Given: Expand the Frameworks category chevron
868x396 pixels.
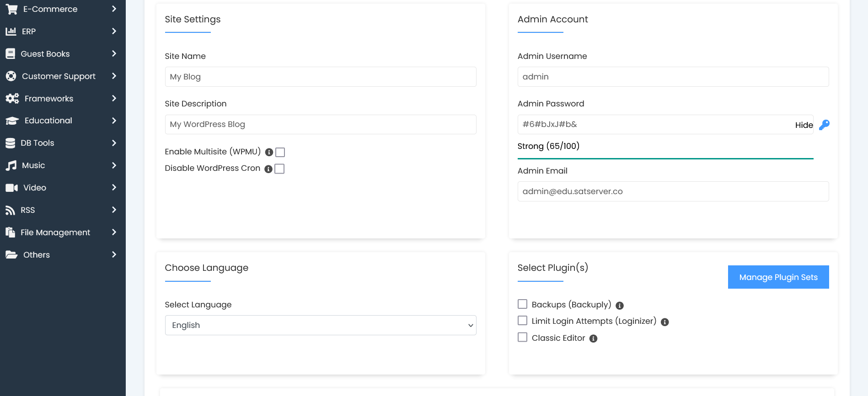Looking at the screenshot, I should click(114, 98).
